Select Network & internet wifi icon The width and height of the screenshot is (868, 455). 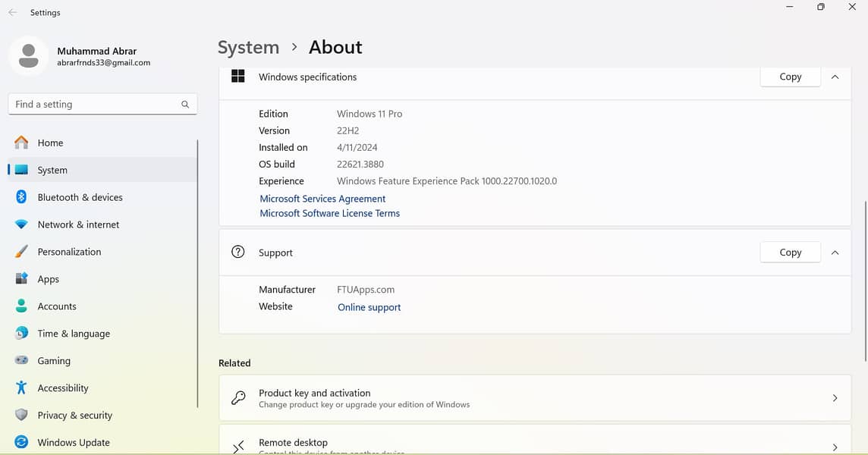[21, 224]
